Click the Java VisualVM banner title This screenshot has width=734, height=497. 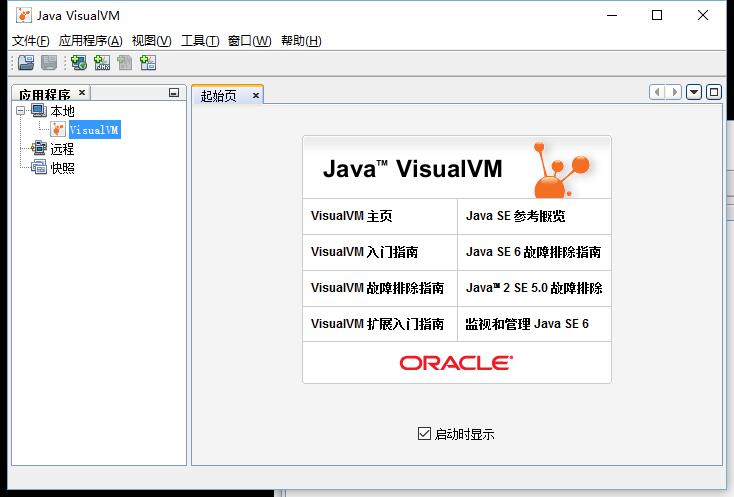412,168
